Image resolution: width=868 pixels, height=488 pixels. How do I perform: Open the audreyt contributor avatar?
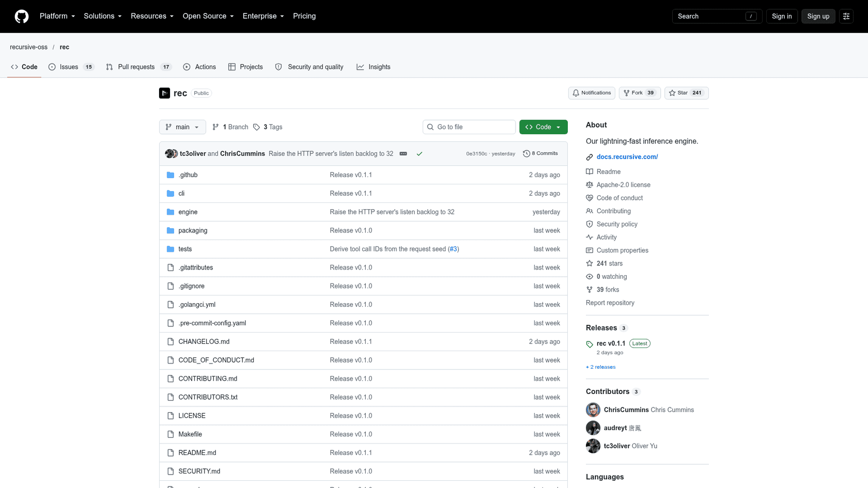coord(593,428)
